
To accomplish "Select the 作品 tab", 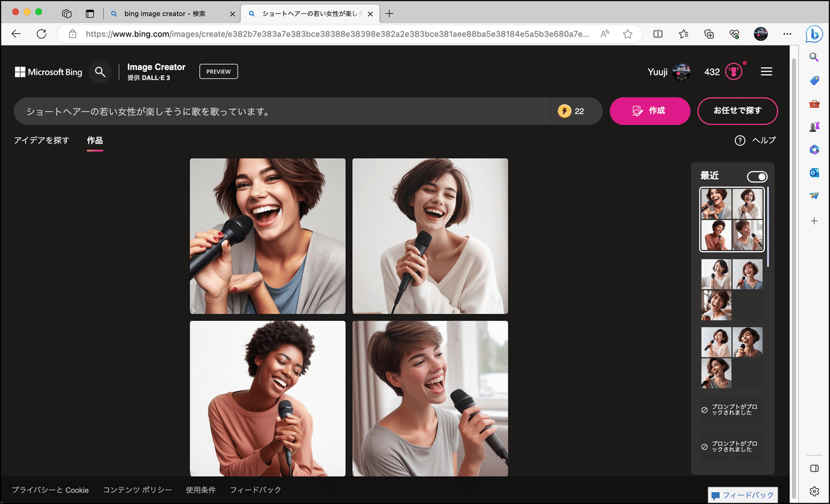I will click(95, 141).
